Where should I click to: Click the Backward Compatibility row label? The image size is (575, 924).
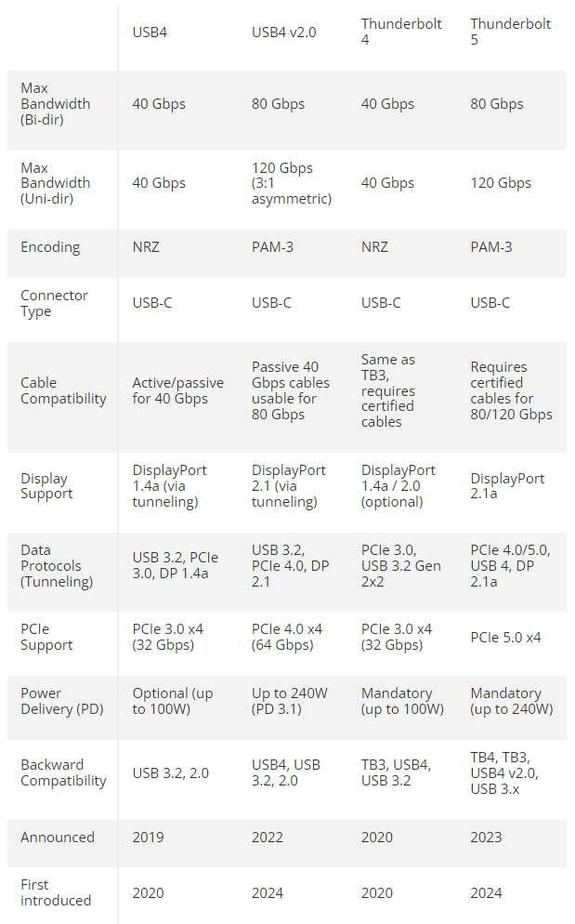(63, 773)
